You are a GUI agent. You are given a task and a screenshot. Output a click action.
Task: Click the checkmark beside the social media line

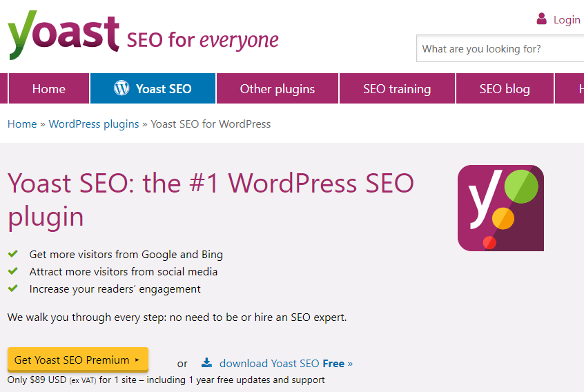point(13,271)
